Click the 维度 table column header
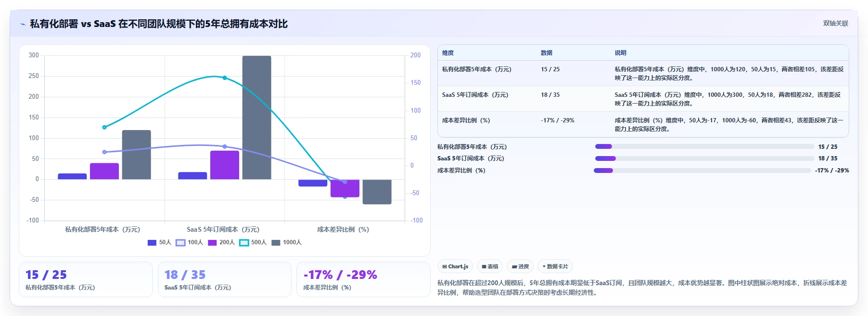868x316 pixels. [x=448, y=53]
